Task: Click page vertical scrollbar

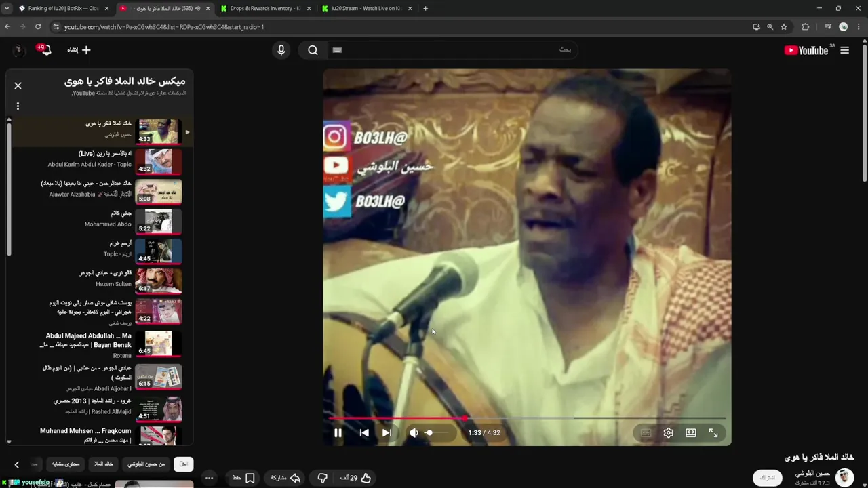Action: pos(864,112)
